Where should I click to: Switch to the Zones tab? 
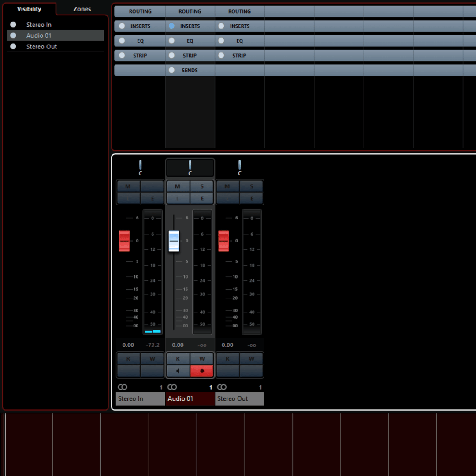pyautogui.click(x=82, y=9)
